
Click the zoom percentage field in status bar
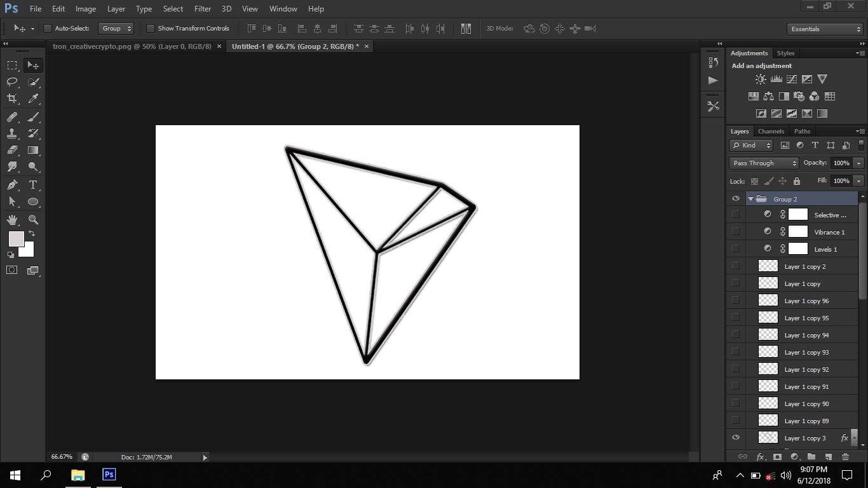pos(62,457)
